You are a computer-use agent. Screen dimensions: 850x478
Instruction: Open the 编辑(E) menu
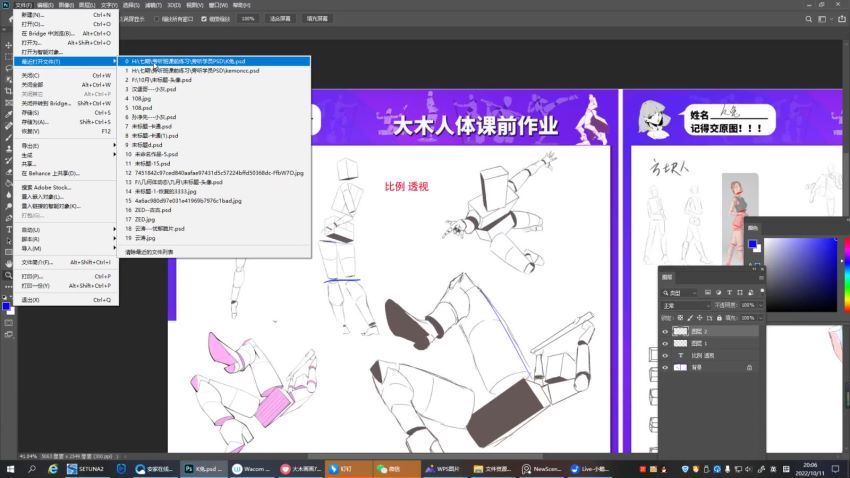pyautogui.click(x=45, y=5)
